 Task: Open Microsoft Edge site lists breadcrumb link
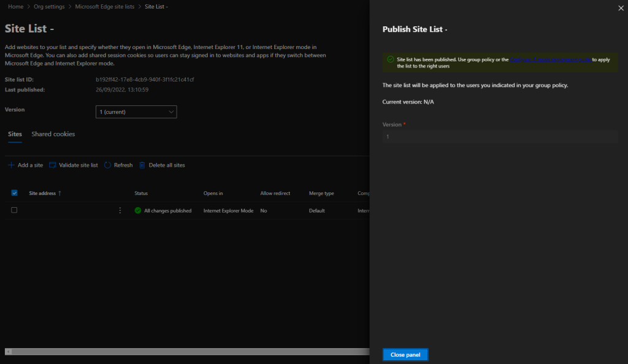click(x=104, y=6)
